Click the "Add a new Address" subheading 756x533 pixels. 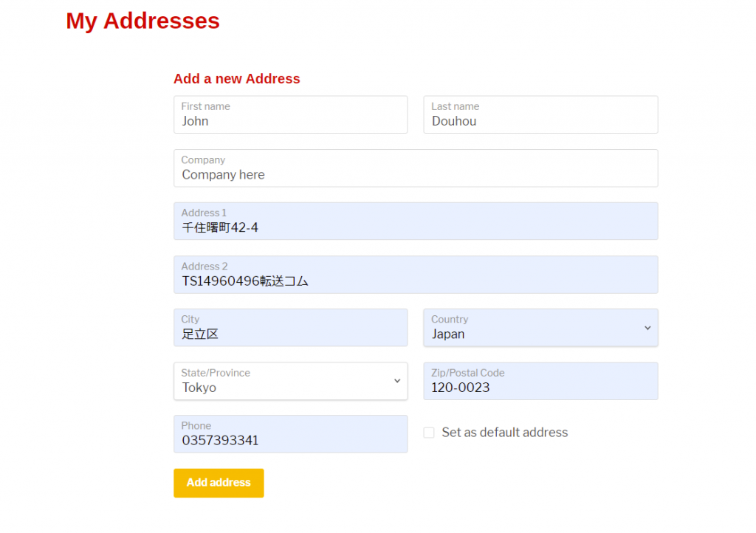coord(236,79)
